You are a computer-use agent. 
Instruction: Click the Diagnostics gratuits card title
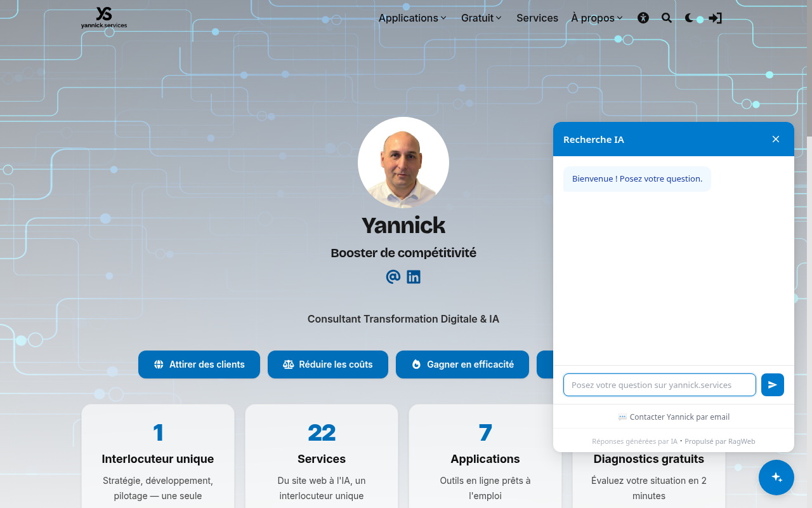click(649, 459)
